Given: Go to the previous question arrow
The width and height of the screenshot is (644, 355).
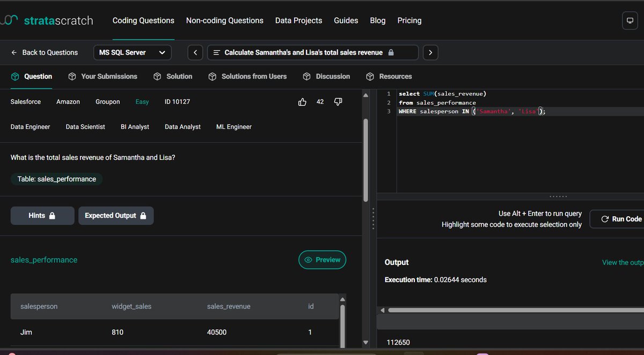Looking at the screenshot, I should 195,53.
